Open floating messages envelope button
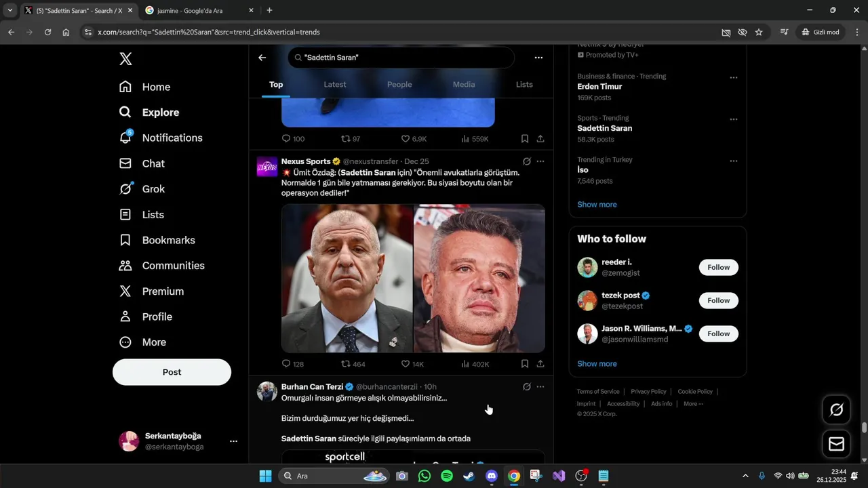The height and width of the screenshot is (488, 868). pyautogui.click(x=836, y=444)
